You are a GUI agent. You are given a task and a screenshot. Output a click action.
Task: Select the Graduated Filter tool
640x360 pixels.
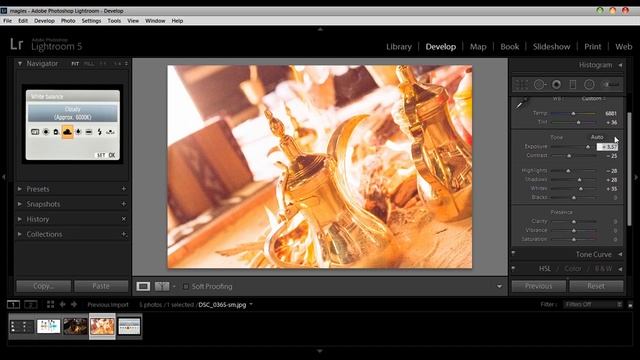[x=573, y=84]
